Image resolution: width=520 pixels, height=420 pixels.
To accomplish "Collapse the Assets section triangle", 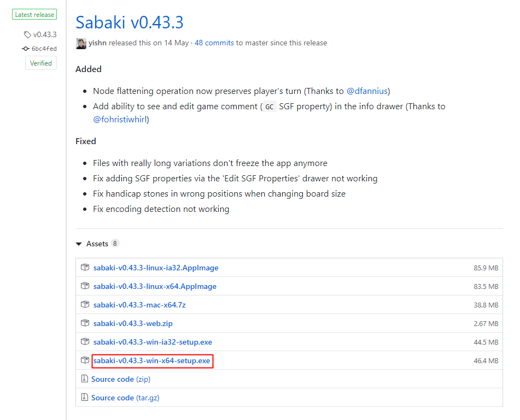I will coord(79,244).
